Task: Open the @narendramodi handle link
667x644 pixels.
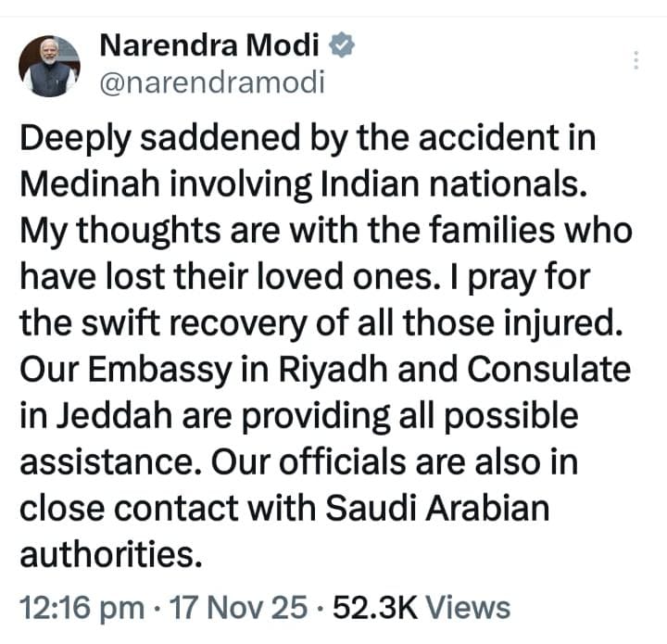Action: tap(211, 82)
